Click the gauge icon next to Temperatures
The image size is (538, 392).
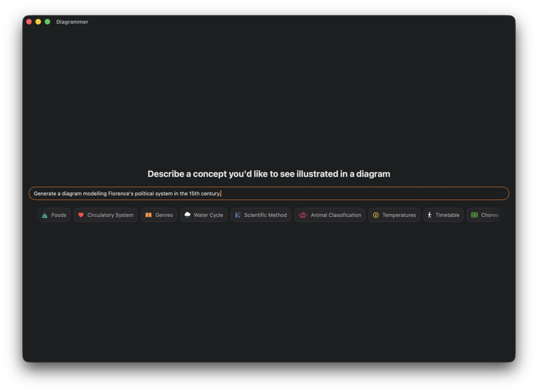click(x=376, y=215)
